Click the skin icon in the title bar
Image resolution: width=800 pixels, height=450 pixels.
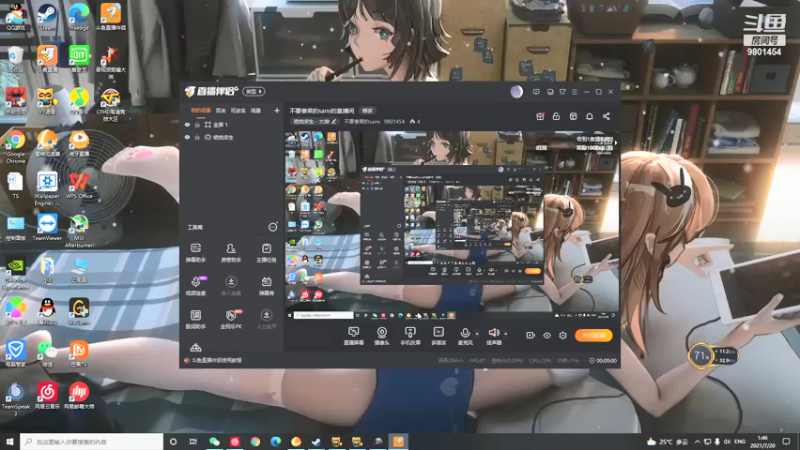(x=562, y=92)
